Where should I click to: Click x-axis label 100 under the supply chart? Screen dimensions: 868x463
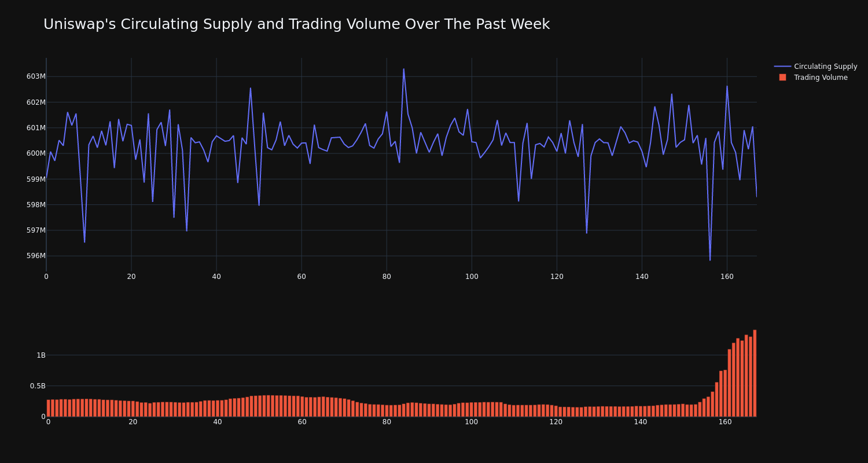click(472, 277)
